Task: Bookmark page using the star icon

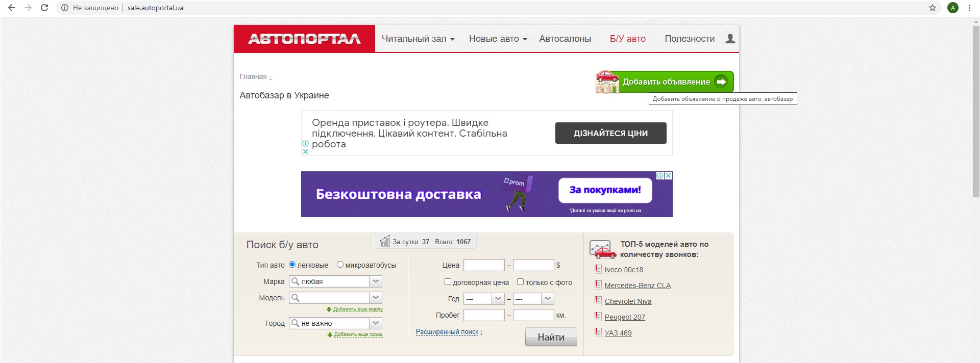Action: coord(932,8)
